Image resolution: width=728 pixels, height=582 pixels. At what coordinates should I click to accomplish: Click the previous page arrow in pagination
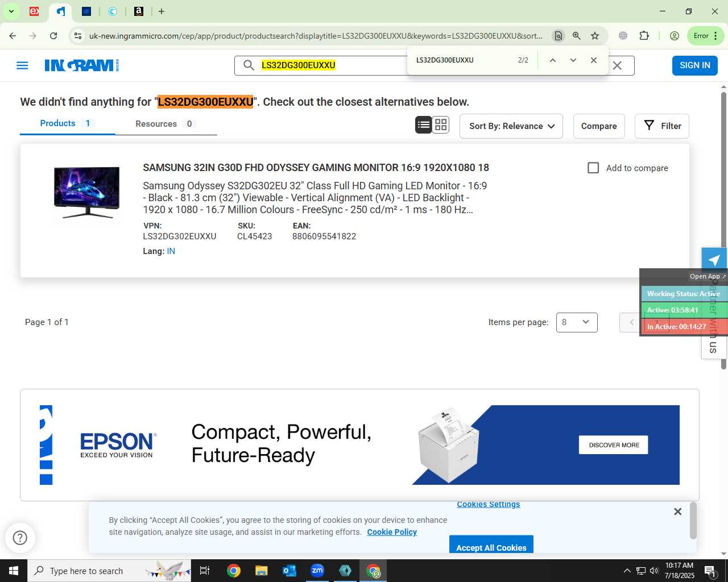coord(631,322)
